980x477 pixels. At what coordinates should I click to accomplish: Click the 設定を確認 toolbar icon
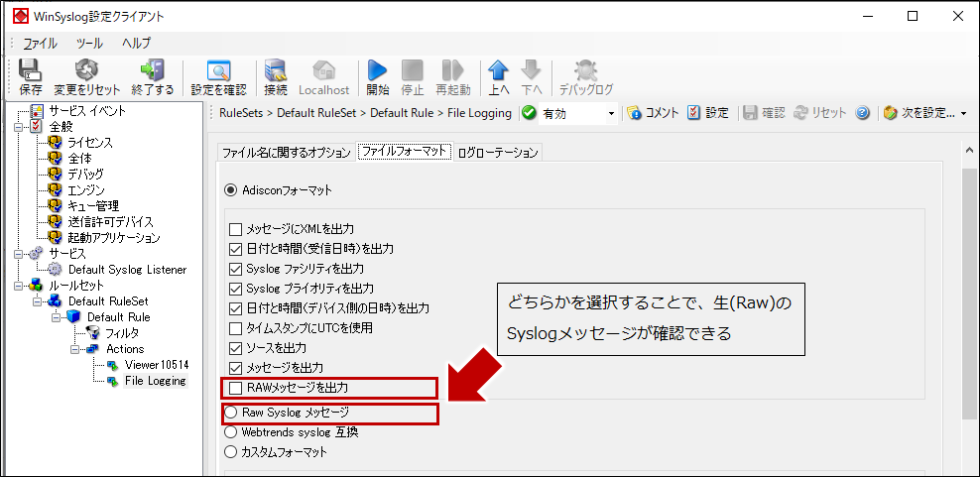219,70
